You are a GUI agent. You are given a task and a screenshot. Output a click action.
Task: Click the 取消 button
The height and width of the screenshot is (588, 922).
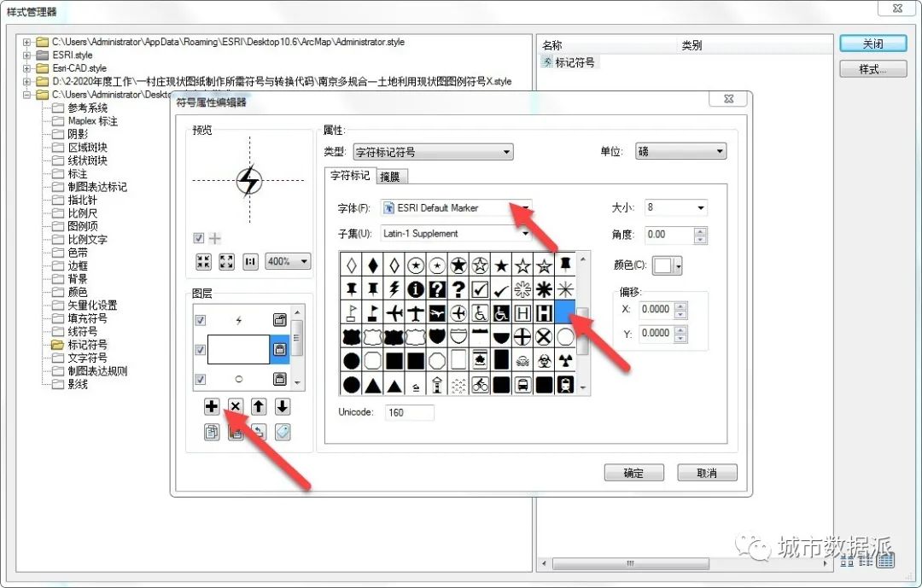707,473
